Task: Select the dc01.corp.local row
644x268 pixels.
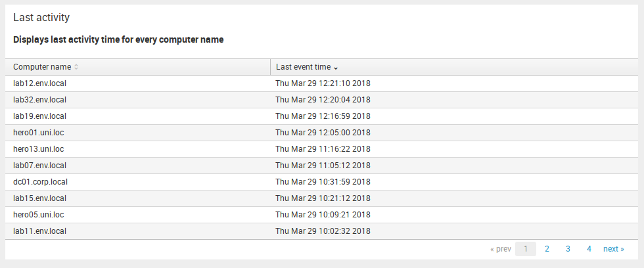Action: pyautogui.click(x=321, y=182)
